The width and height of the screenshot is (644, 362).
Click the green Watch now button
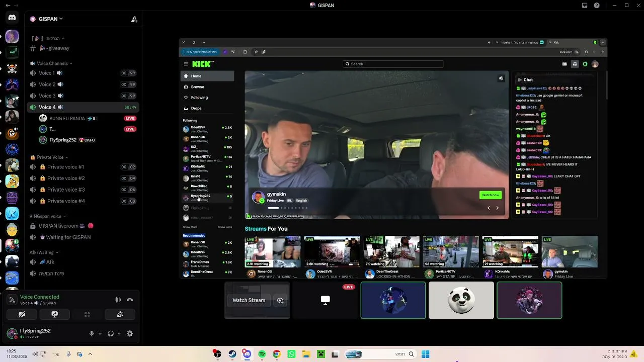tap(490, 195)
